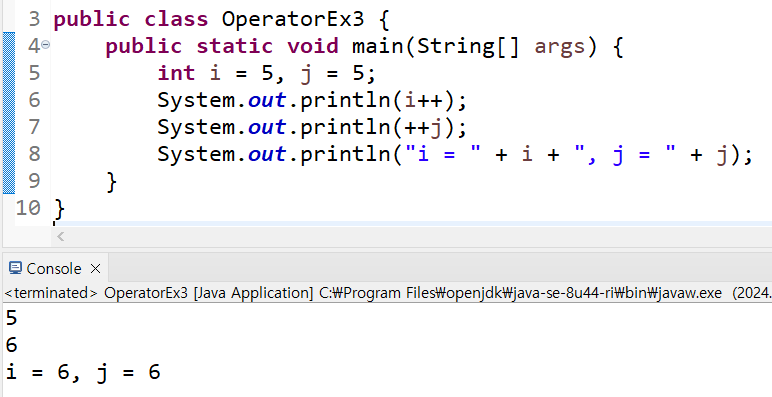772x397 pixels.
Task: Click the word main in code
Action: tap(378, 46)
